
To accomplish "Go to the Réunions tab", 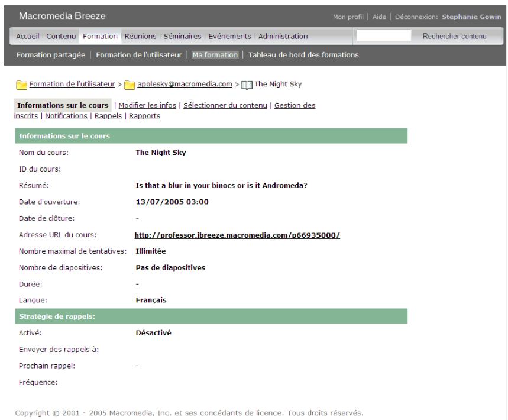I will coord(140,36).
